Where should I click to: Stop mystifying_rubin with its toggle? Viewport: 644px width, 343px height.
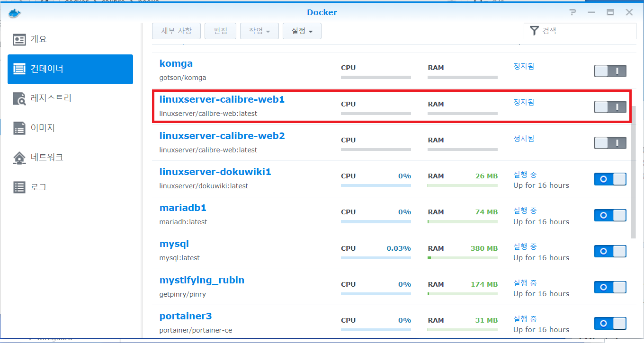pyautogui.click(x=610, y=287)
